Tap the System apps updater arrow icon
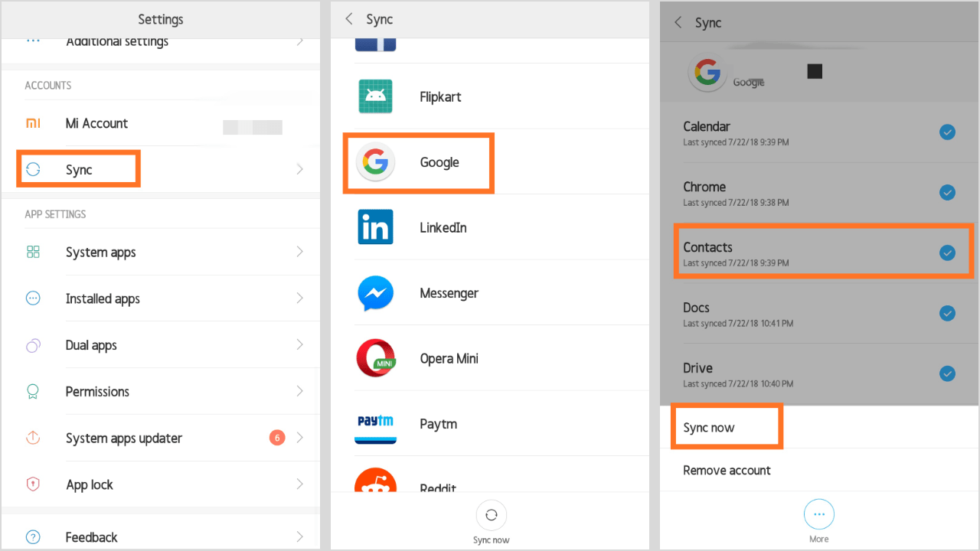980x551 pixels. [33, 438]
